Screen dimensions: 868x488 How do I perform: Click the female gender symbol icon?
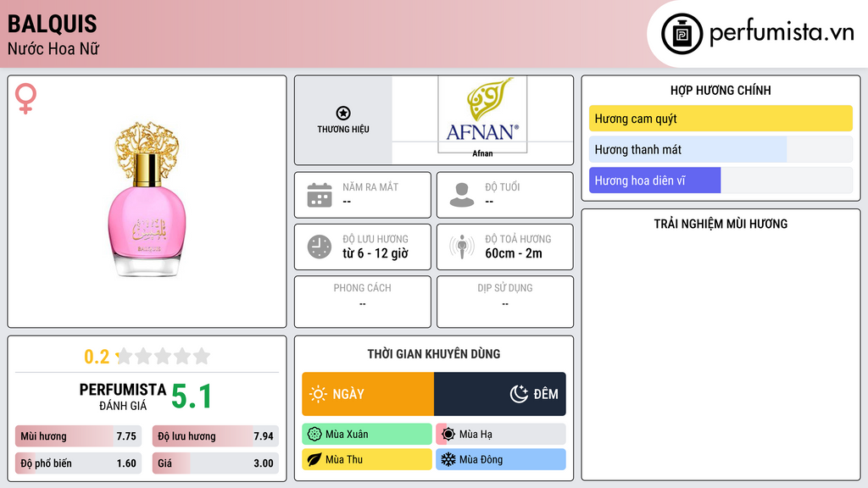click(x=26, y=99)
